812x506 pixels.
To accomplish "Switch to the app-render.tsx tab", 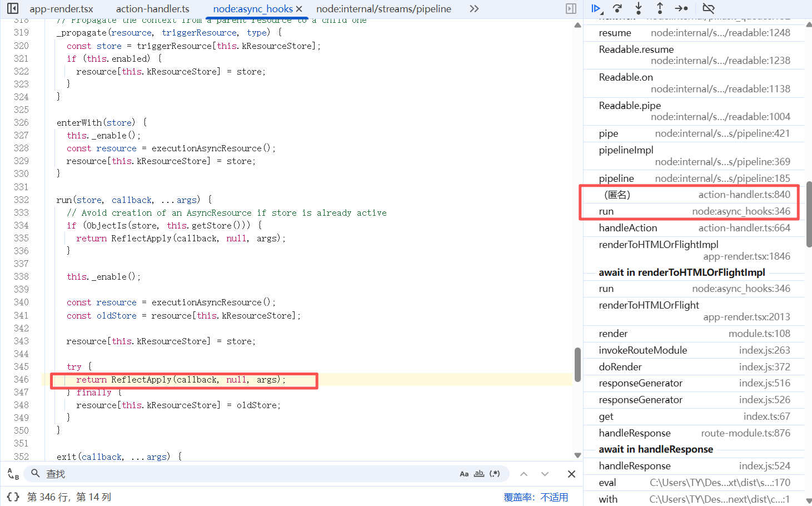I will (61, 9).
